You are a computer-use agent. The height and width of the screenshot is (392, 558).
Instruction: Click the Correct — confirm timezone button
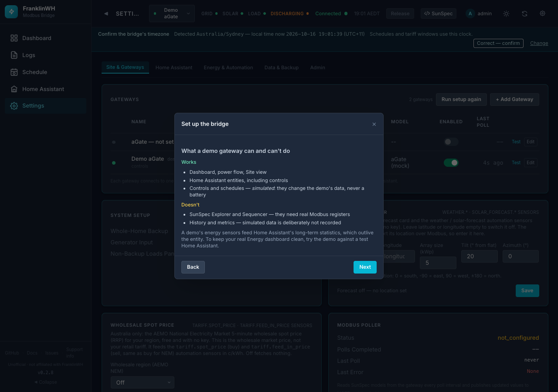click(498, 43)
